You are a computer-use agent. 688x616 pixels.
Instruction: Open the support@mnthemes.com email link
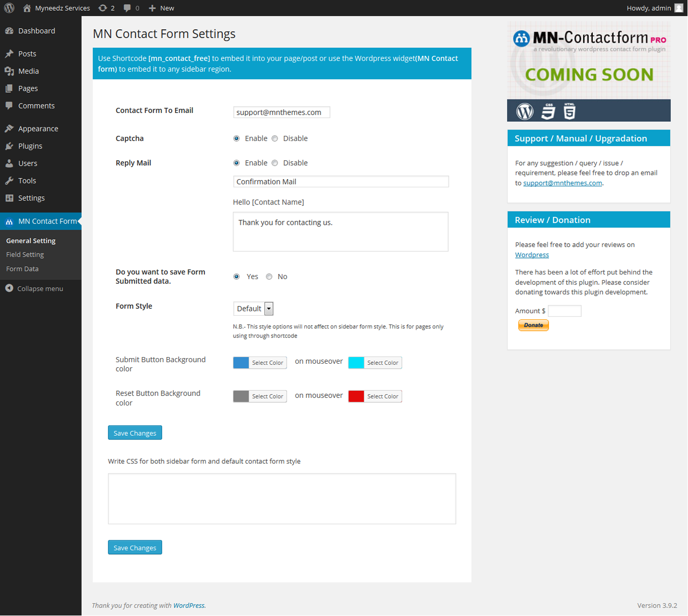(563, 183)
